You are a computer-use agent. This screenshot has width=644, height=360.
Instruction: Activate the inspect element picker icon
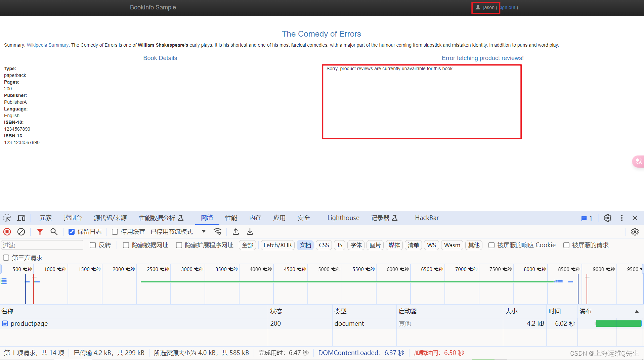coord(7,218)
